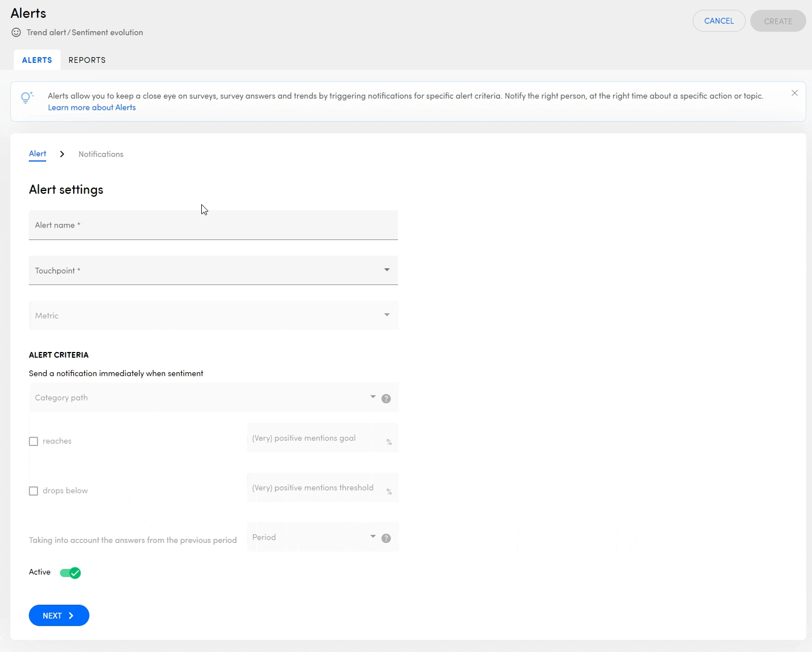Switch to the Reports tab
812x652 pixels.
point(87,60)
